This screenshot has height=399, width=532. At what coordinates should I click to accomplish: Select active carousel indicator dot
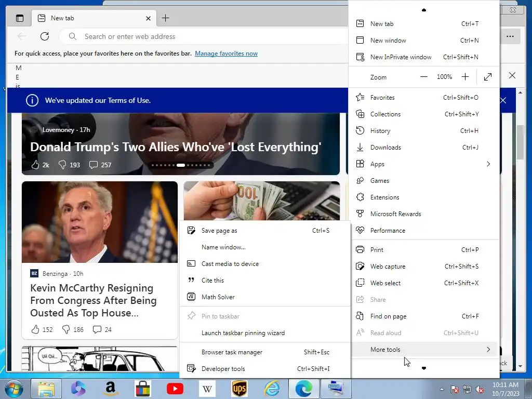coord(180,165)
